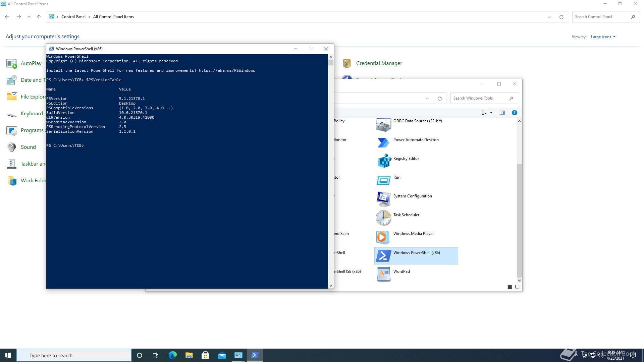This screenshot has width=644, height=362.
Task: Click Cortana circle on taskbar
Action: (x=140, y=355)
